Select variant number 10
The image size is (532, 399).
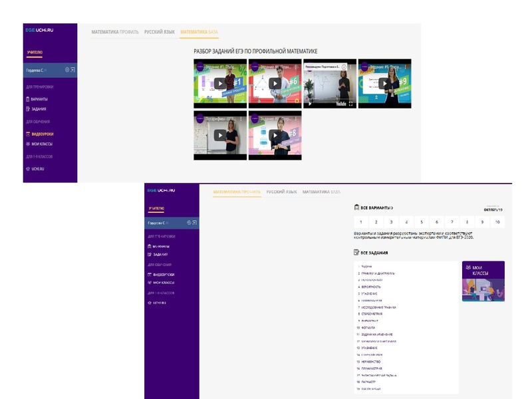[497, 222]
